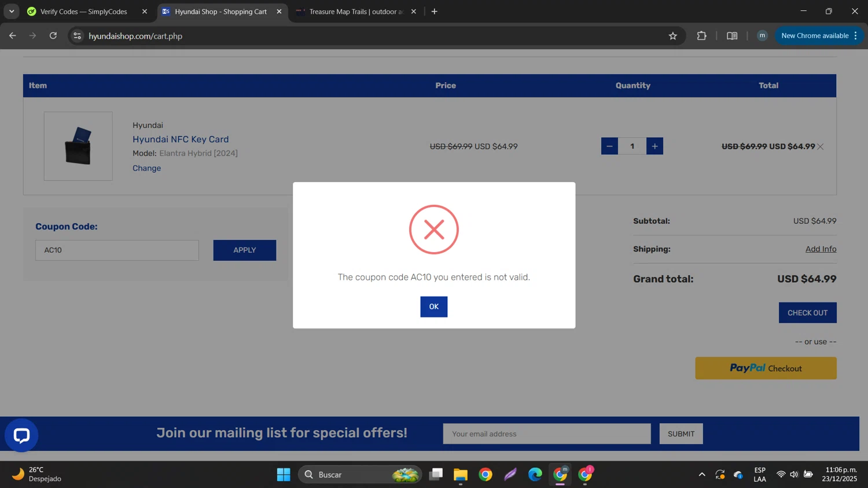Dismiss the invalid coupon dialog with OK
Screen dimensions: 868x488
[x=433, y=306]
